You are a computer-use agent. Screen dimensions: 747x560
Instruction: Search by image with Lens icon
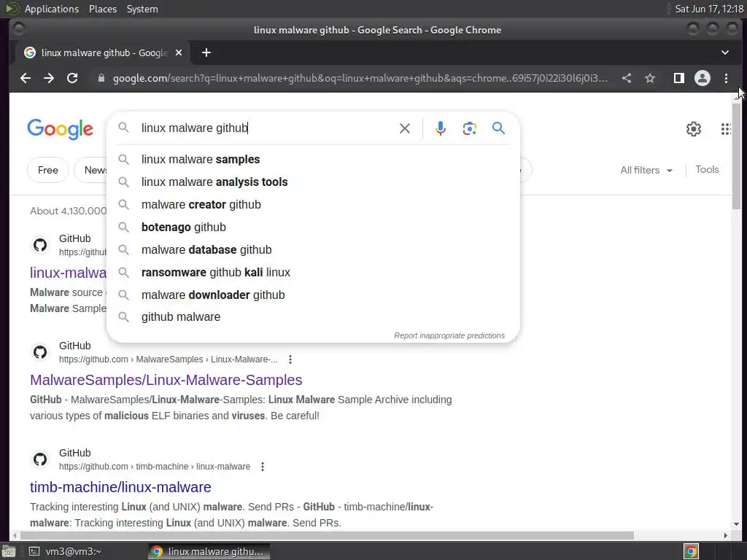click(x=469, y=128)
